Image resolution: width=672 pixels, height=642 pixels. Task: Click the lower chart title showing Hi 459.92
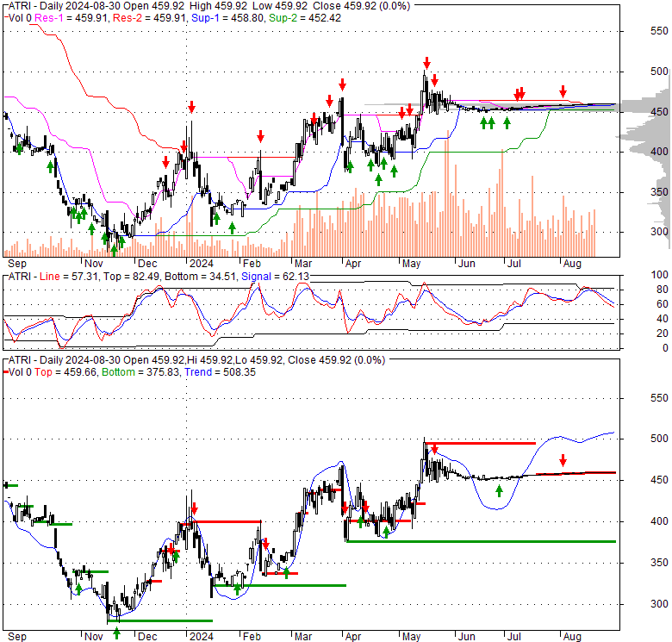tap(196, 360)
